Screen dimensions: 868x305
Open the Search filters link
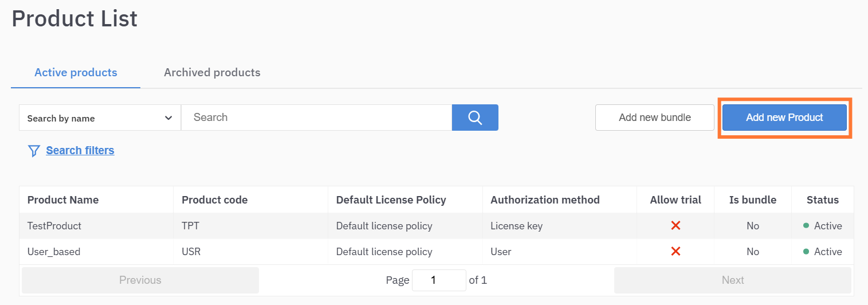point(80,150)
